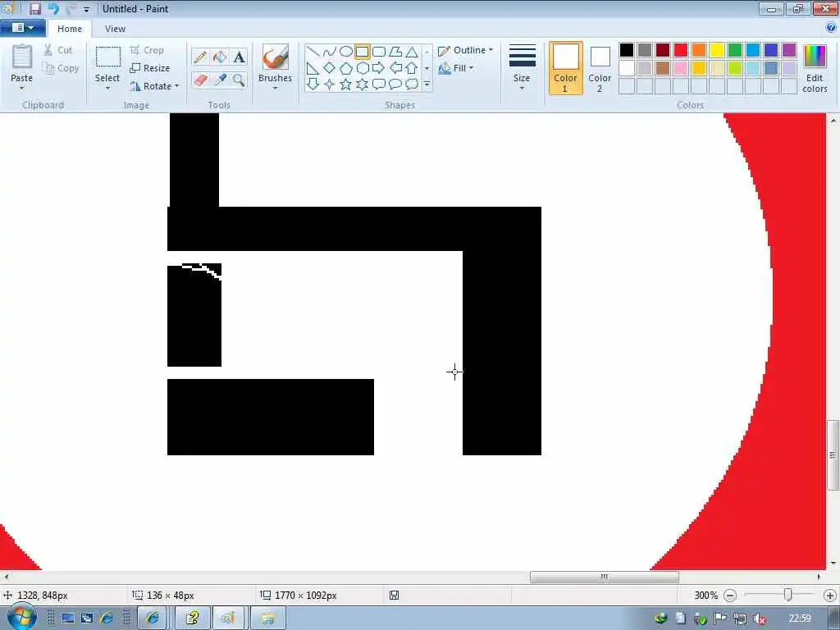Open Customize Quick Access Toolbar arrow
This screenshot has height=630, width=840.
87,9
